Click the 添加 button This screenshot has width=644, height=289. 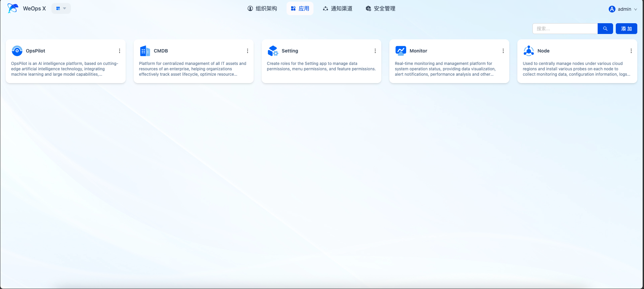point(627,29)
